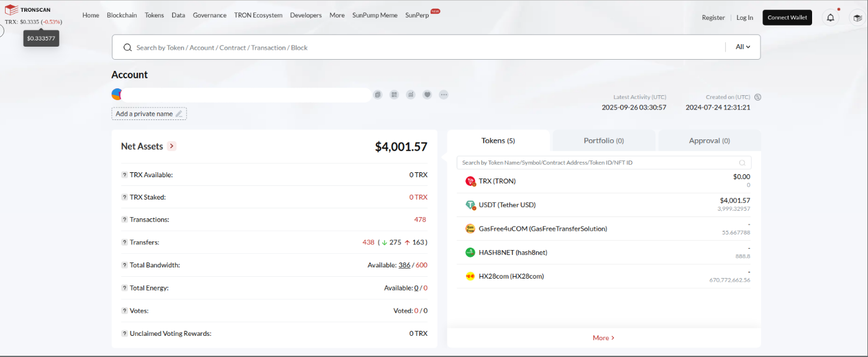Image resolution: width=868 pixels, height=357 pixels.
Task: Open the TRX (TRON) token link
Action: tap(497, 181)
